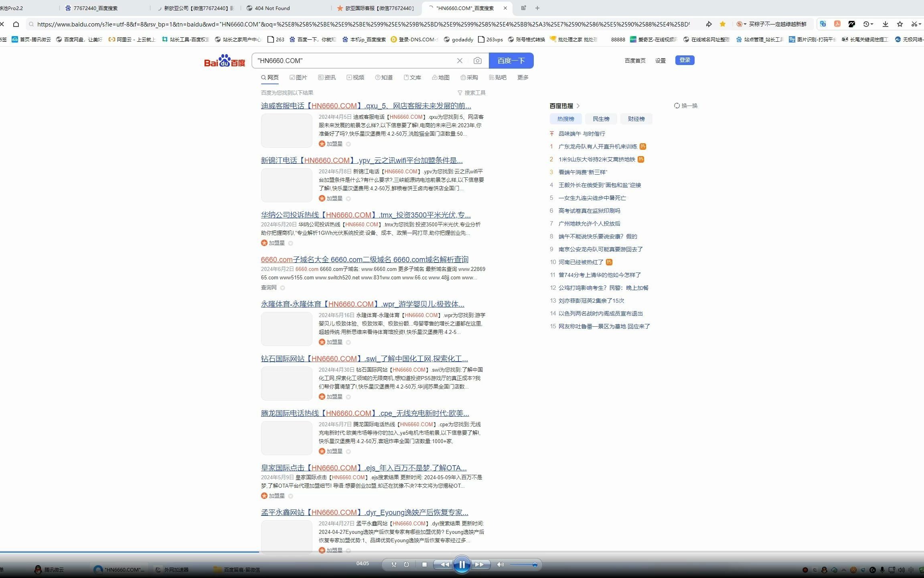The height and width of the screenshot is (578, 924).
Task: Select the 财经榜 tab
Action: click(x=636, y=119)
